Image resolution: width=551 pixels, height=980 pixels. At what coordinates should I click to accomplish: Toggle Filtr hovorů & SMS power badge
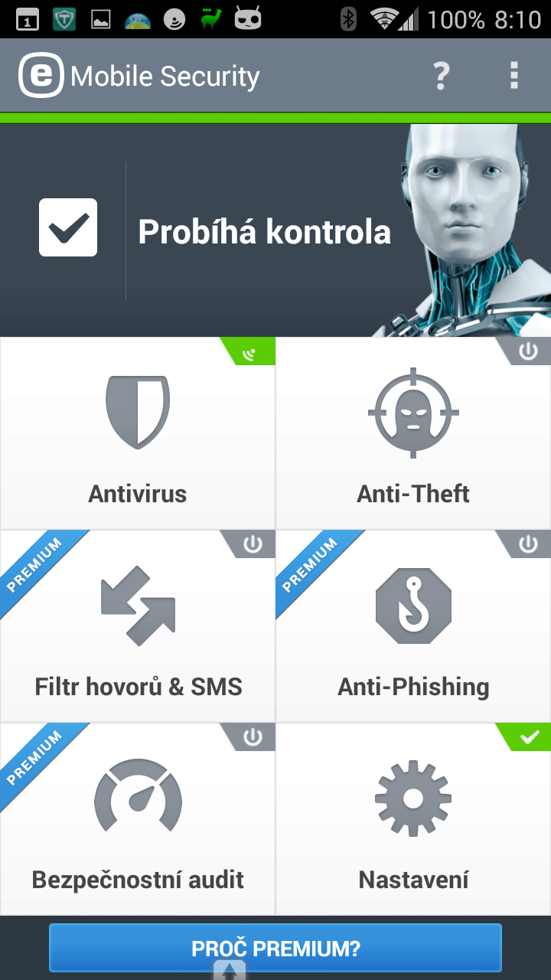[253, 544]
